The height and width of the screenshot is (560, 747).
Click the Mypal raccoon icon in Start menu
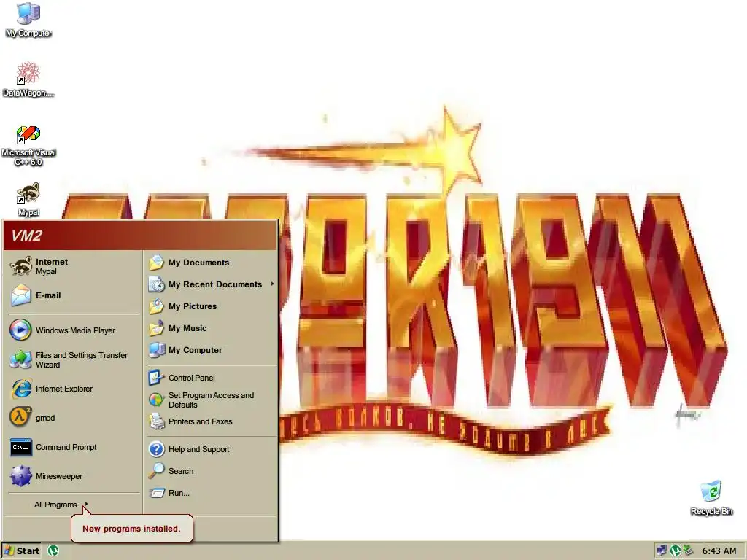[x=21, y=266]
